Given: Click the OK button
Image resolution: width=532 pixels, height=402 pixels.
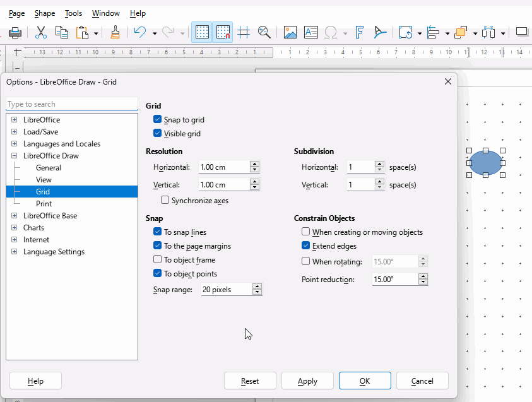Looking at the screenshot, I should tap(365, 381).
